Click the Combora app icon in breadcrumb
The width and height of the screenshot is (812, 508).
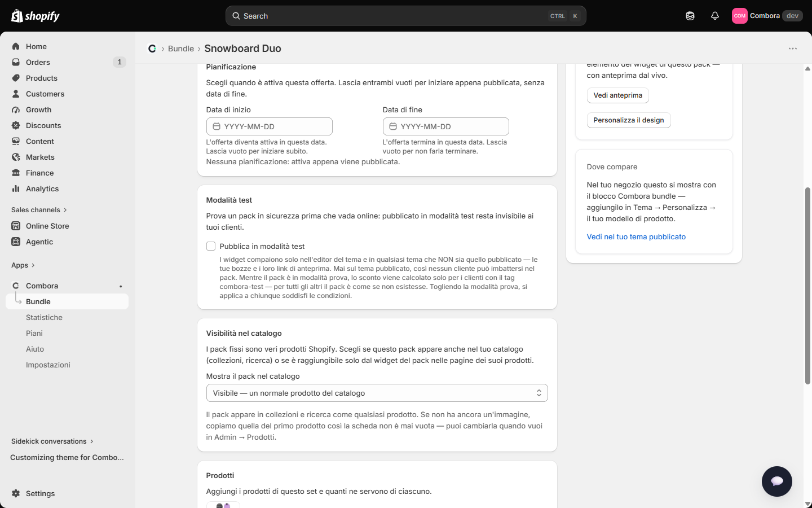[152, 49]
